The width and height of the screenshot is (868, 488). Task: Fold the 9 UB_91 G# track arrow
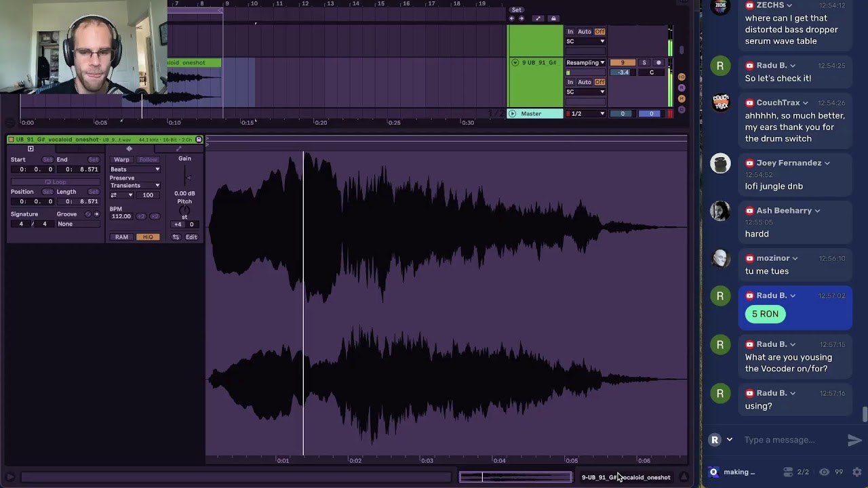[515, 62]
